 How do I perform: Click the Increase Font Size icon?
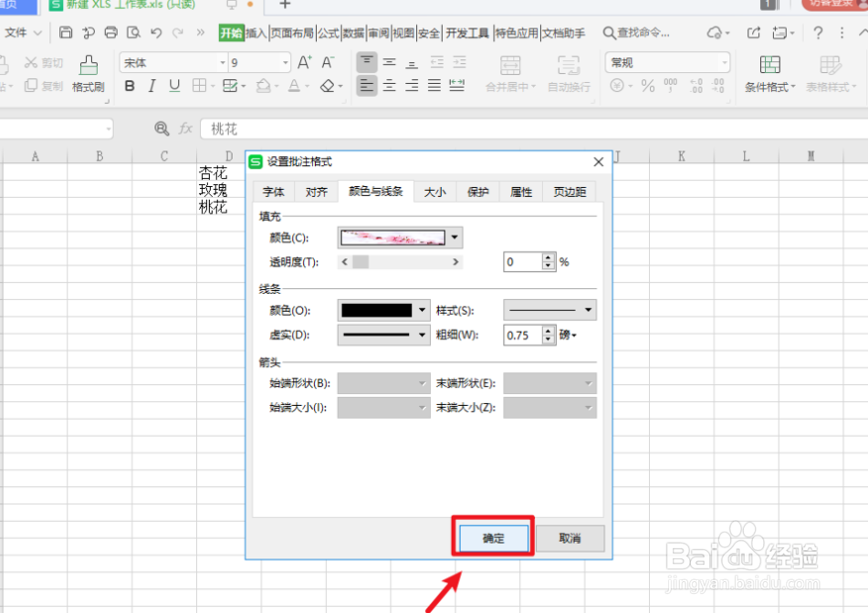(305, 62)
